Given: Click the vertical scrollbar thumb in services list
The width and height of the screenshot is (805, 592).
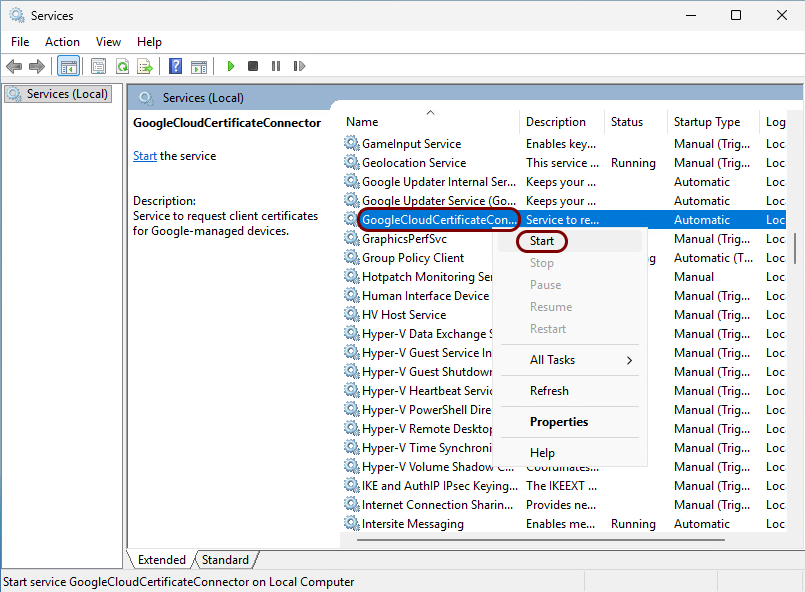Looking at the screenshot, I should tap(794, 247).
